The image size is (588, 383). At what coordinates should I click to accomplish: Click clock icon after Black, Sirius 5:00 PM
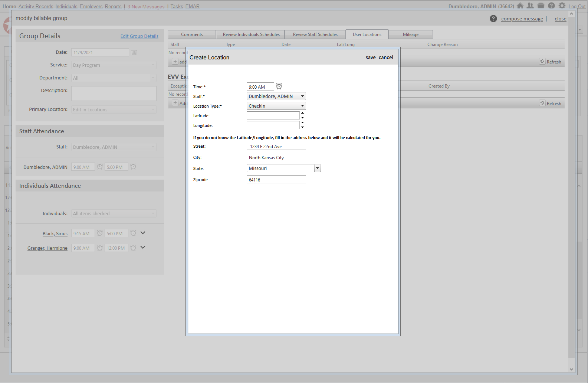133,233
